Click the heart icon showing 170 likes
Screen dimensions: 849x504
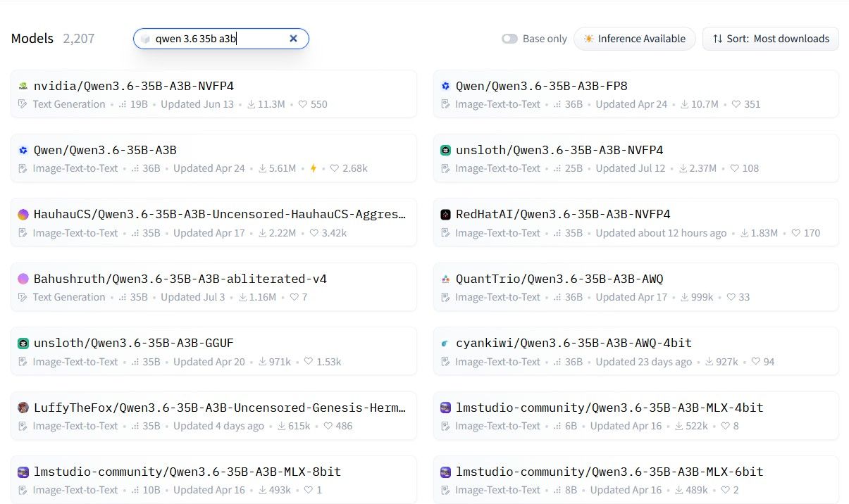tap(795, 233)
